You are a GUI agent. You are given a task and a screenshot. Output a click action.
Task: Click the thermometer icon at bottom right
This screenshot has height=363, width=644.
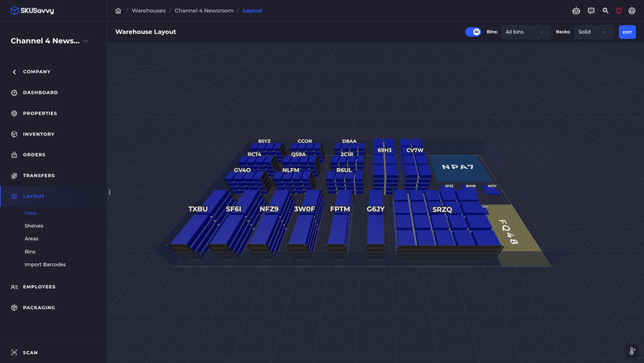pyautogui.click(x=632, y=351)
